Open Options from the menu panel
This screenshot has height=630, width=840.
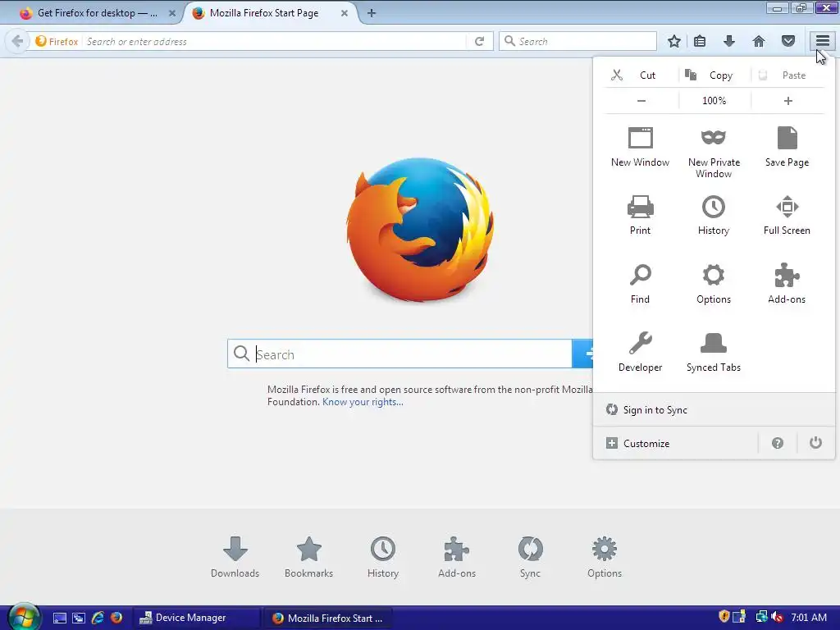[714, 284]
